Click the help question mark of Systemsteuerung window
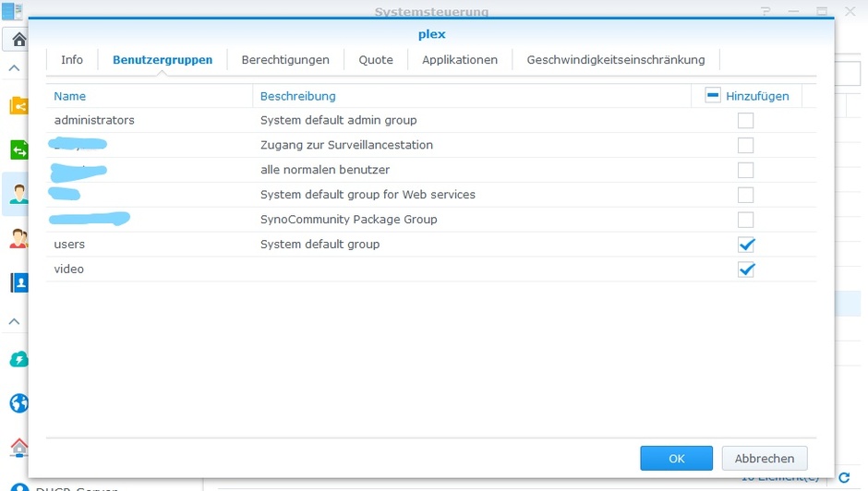 pyautogui.click(x=766, y=11)
